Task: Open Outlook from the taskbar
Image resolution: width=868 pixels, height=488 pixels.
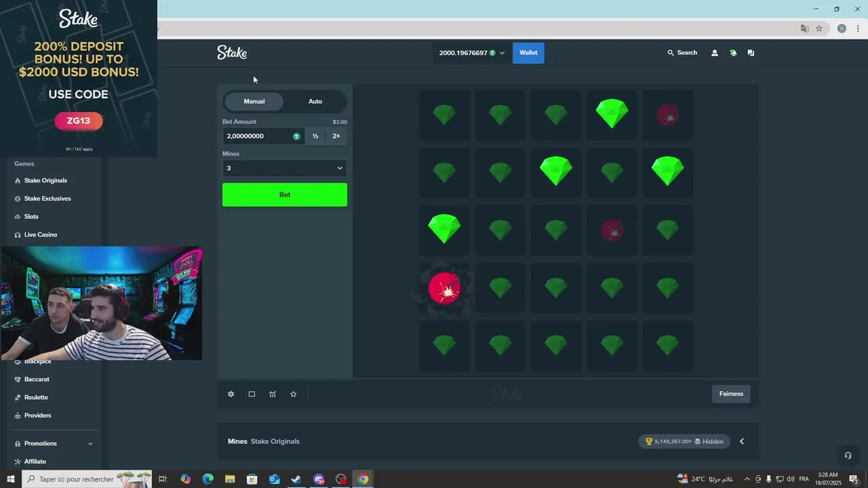Action: [274, 479]
